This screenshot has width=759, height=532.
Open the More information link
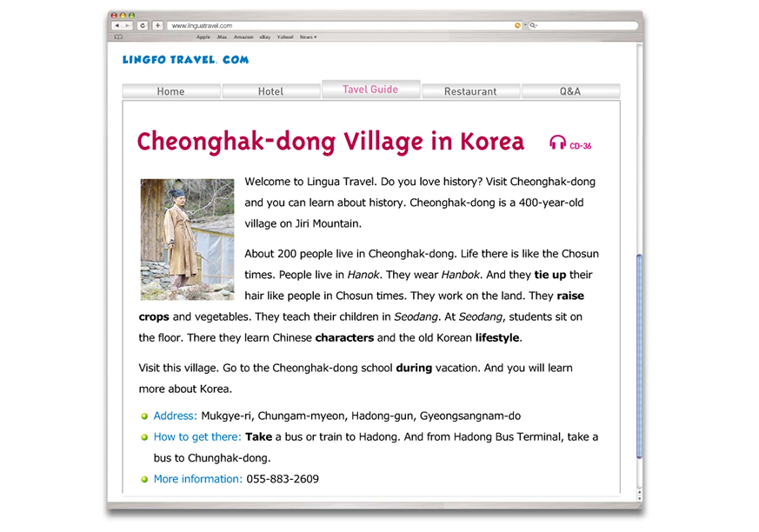point(197,479)
